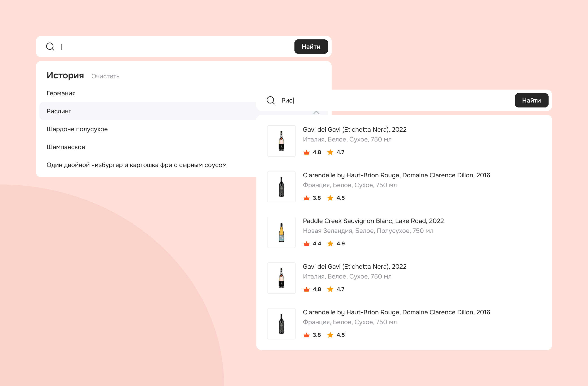The width and height of the screenshot is (588, 386).
Task: Click crown icon beside 4.4 on Paddle Creek
Action: point(306,243)
